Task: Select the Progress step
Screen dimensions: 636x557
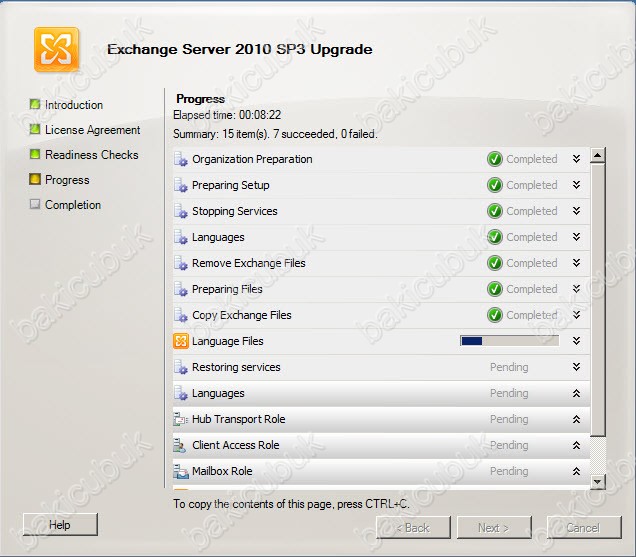Action: tap(67, 180)
